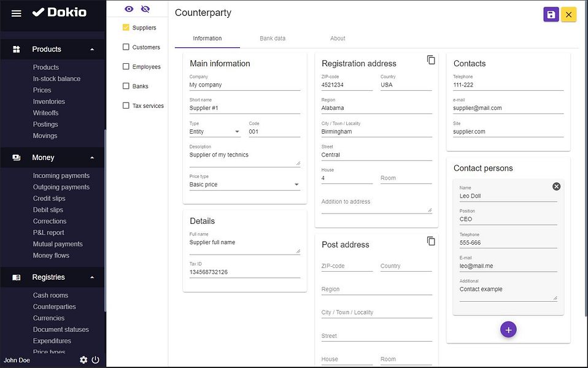Open the hamburger menu
The height and width of the screenshot is (368, 588).
click(x=16, y=13)
